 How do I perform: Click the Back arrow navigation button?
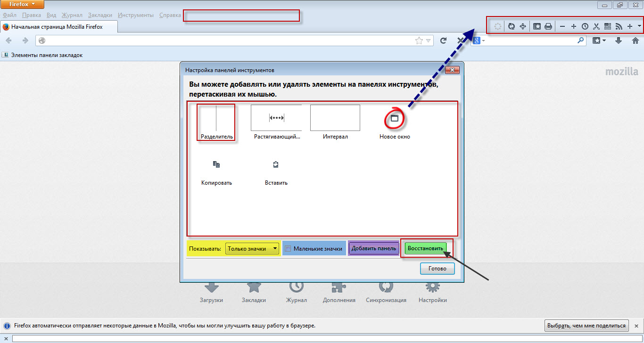coord(8,41)
